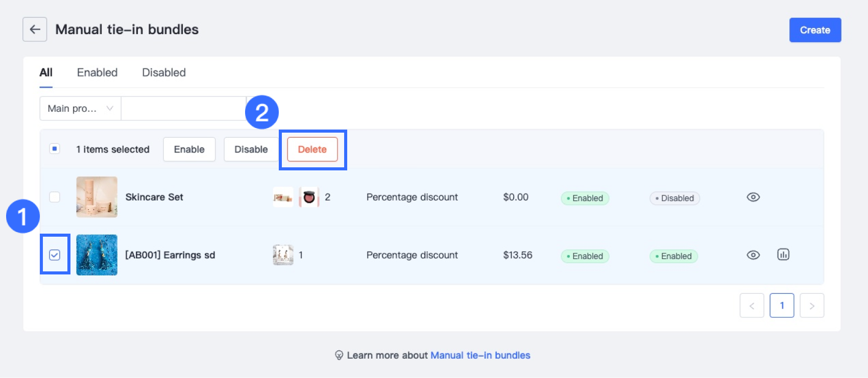Preview the Skincare Set bundle eye icon
868x378 pixels.
753,197
